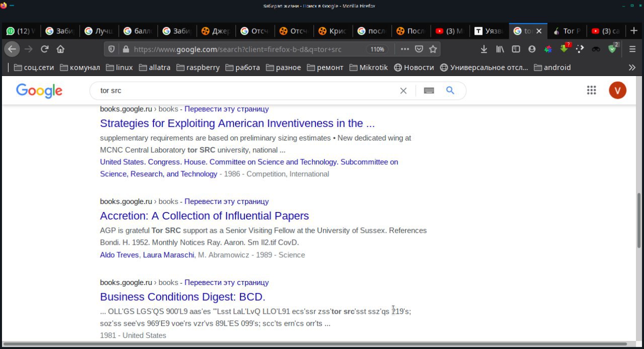Open 'Универсальное отсл...' bookmark
The width and height of the screenshot is (644, 349).
coord(484,67)
